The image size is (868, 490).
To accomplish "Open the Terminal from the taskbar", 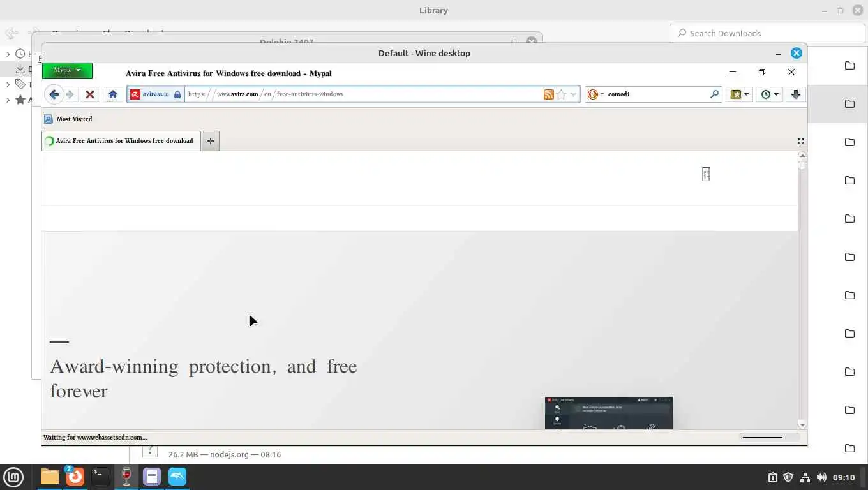I will click(x=100, y=477).
